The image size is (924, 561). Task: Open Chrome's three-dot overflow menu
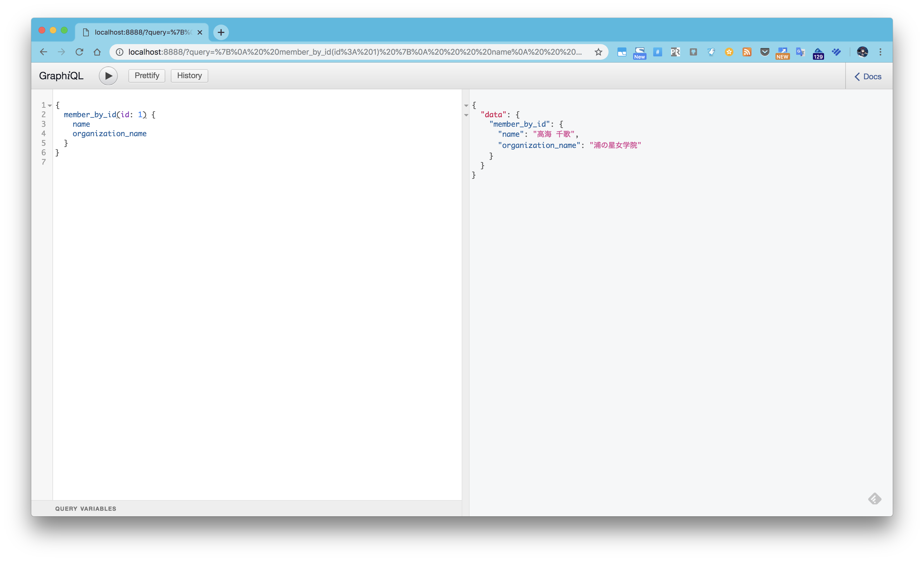pyautogui.click(x=880, y=52)
